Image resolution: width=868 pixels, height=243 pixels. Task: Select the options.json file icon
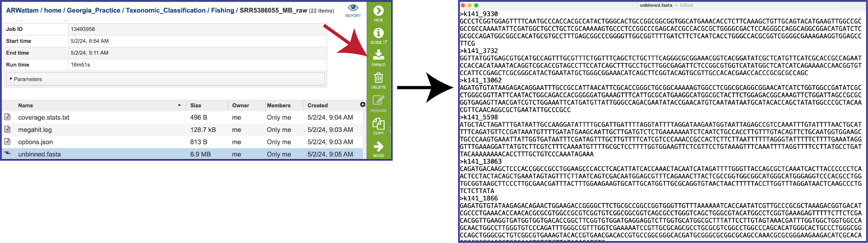[x=7, y=142]
